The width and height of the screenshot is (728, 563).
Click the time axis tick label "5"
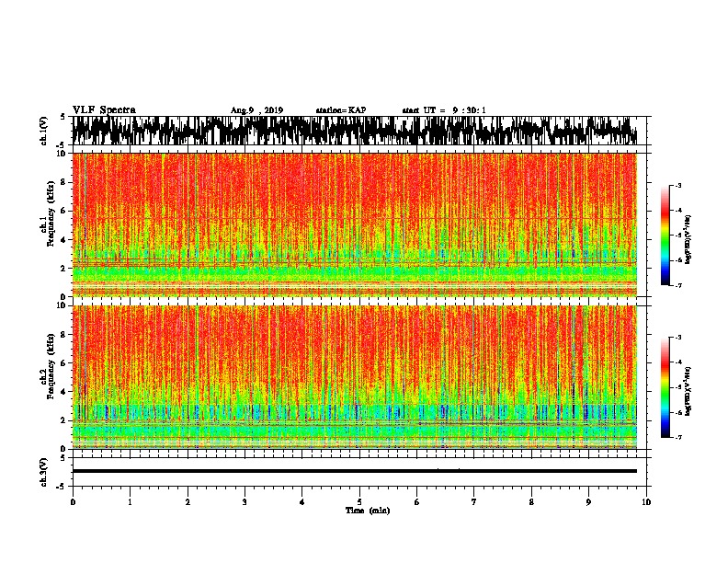point(359,502)
